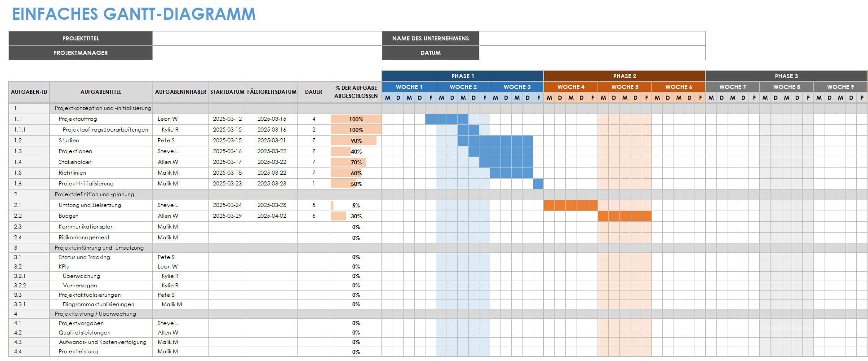868x361 pixels.
Task: Click the orange Gantt bar for Umfang und Zielsetzung
Action: click(x=571, y=205)
